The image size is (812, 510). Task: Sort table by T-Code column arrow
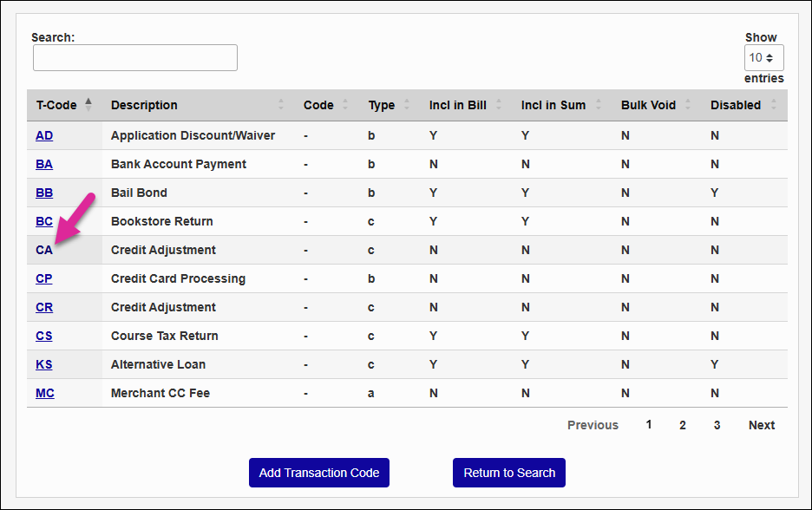88,105
